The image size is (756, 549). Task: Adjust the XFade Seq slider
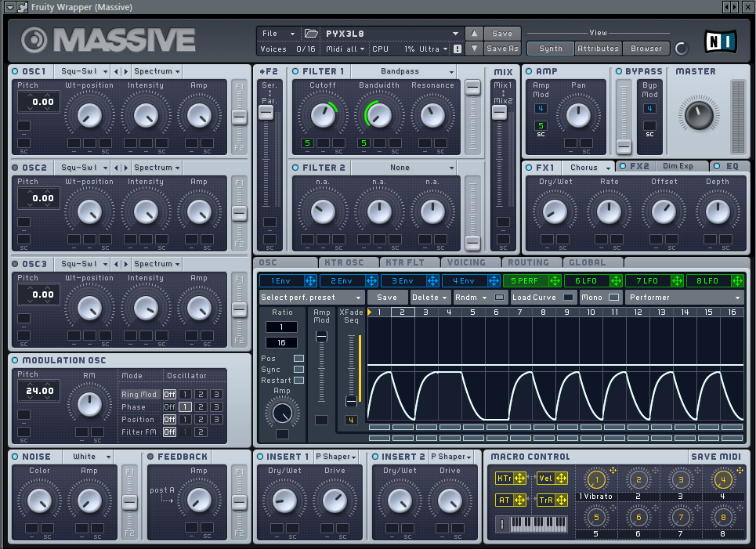[351, 400]
